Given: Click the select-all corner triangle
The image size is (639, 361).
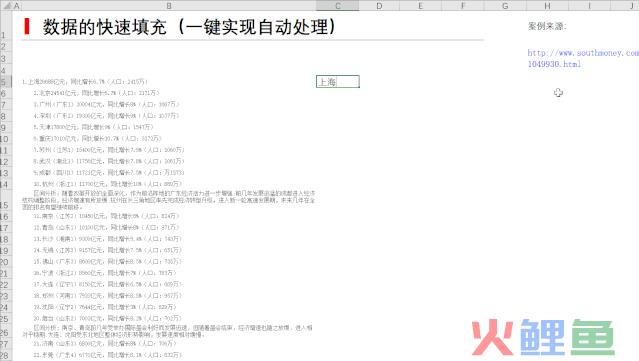Looking at the screenshot, I should pos(6,6).
